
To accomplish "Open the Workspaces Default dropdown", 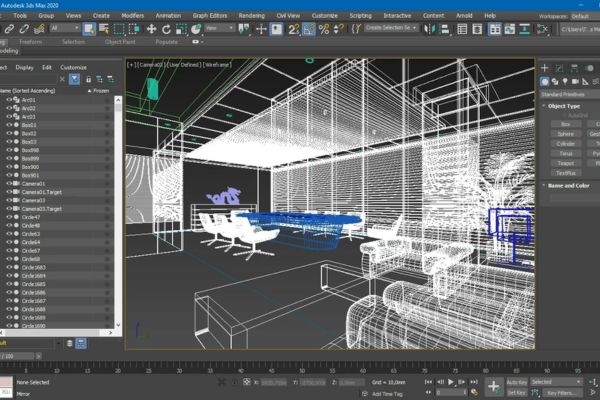I will coord(585,16).
